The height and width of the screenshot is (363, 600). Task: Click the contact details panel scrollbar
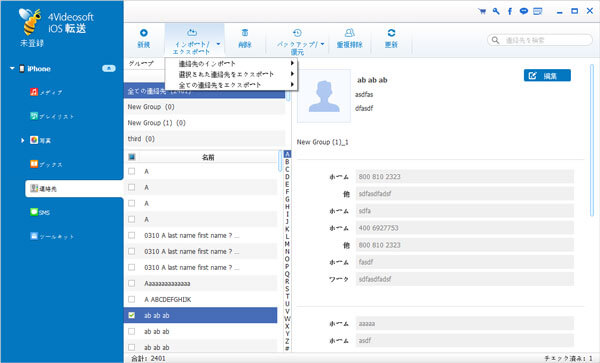click(592, 140)
